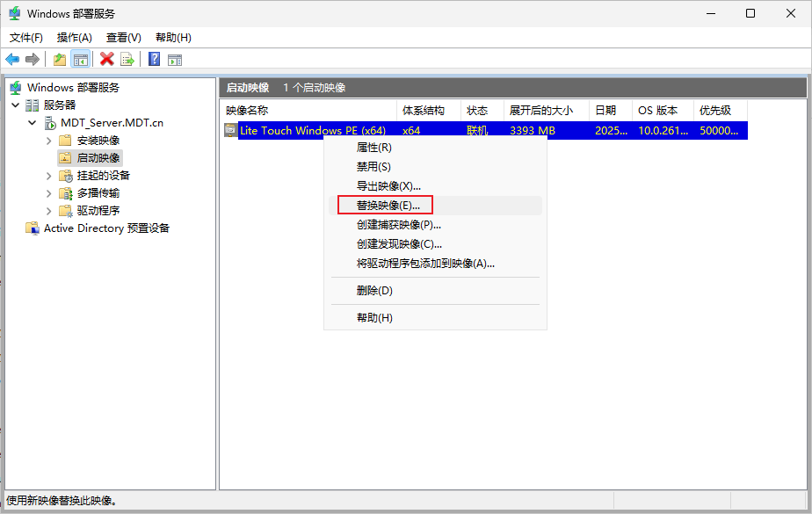Screen dimensions: 812x514
Task: Toggle the Show/Hide action pane icon
Action: pos(174,59)
